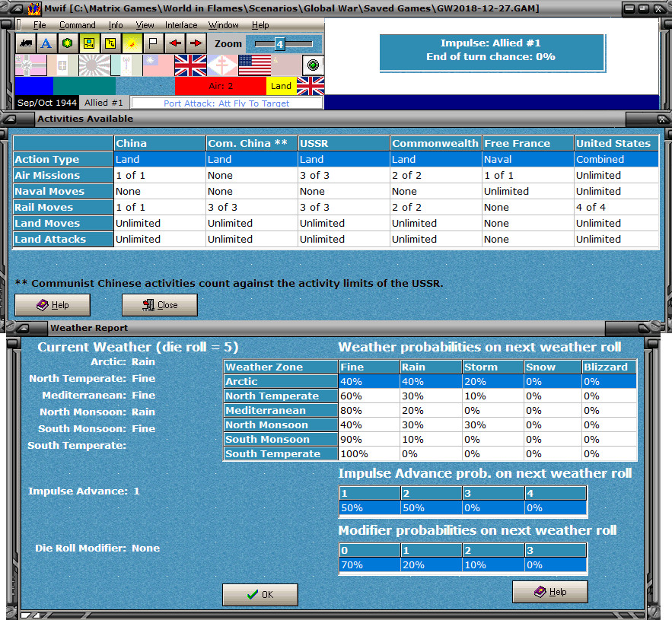Click the green hexagon toolbar icon

pyautogui.click(x=68, y=43)
